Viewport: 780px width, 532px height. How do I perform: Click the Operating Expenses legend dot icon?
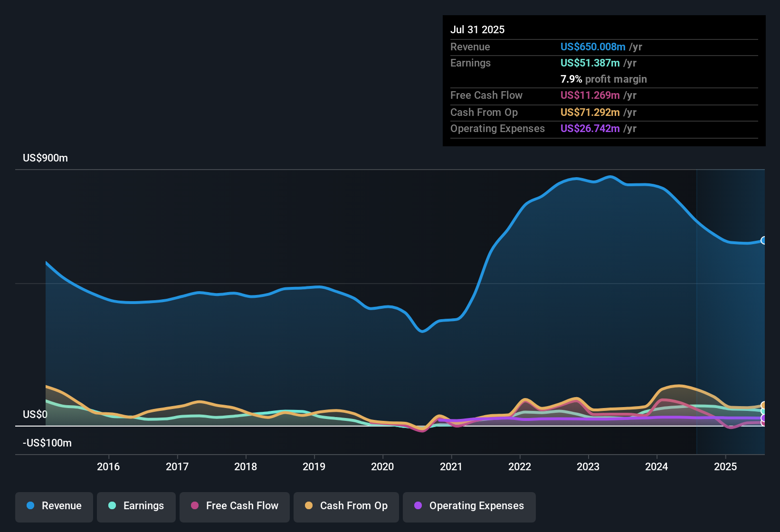(x=418, y=506)
